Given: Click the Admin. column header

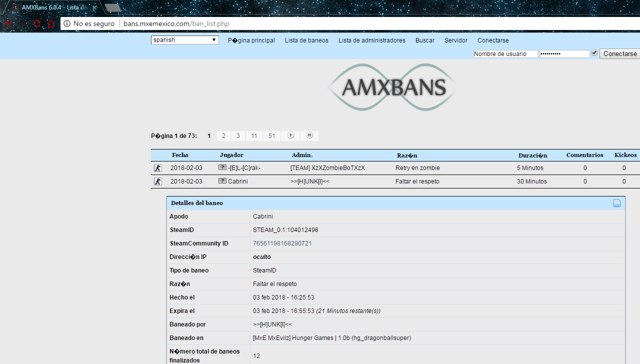Looking at the screenshot, I should [x=302, y=155].
